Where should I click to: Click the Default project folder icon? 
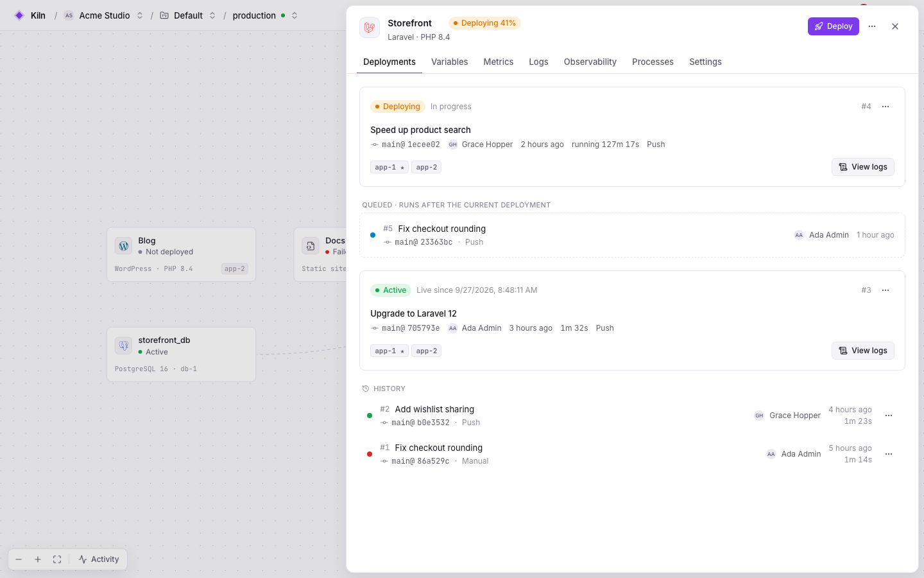click(164, 15)
